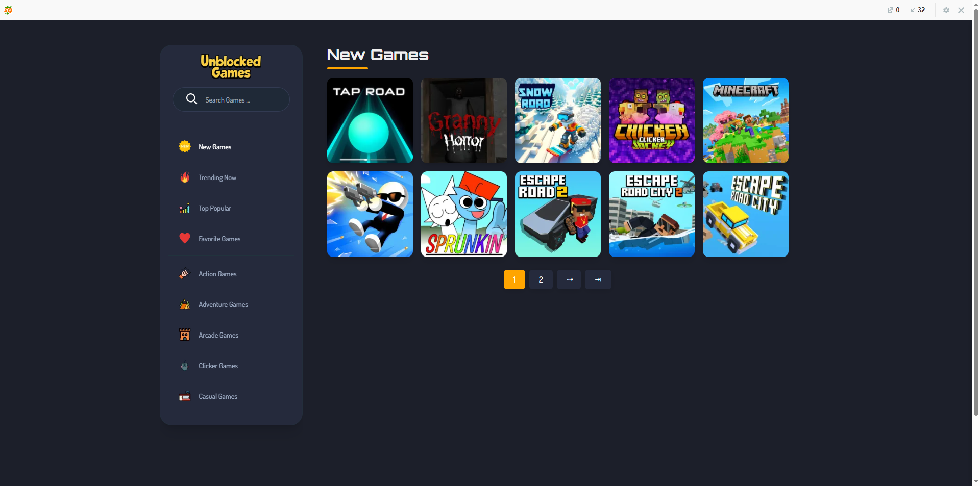Image resolution: width=980 pixels, height=486 pixels.
Task: Jump to last page arrow button
Action: (x=598, y=279)
